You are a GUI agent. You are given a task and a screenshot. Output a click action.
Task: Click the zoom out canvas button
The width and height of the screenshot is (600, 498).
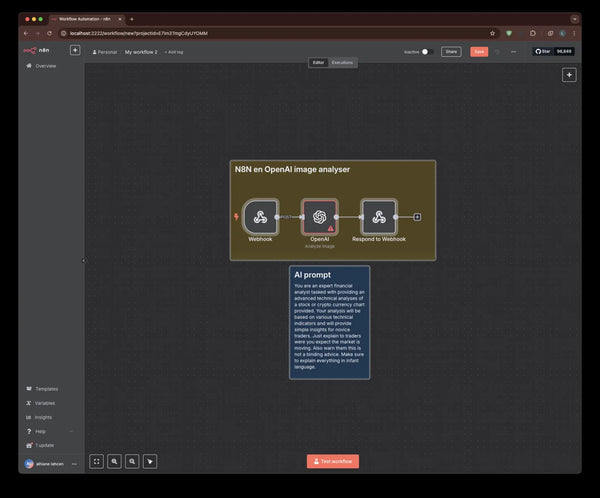click(132, 461)
